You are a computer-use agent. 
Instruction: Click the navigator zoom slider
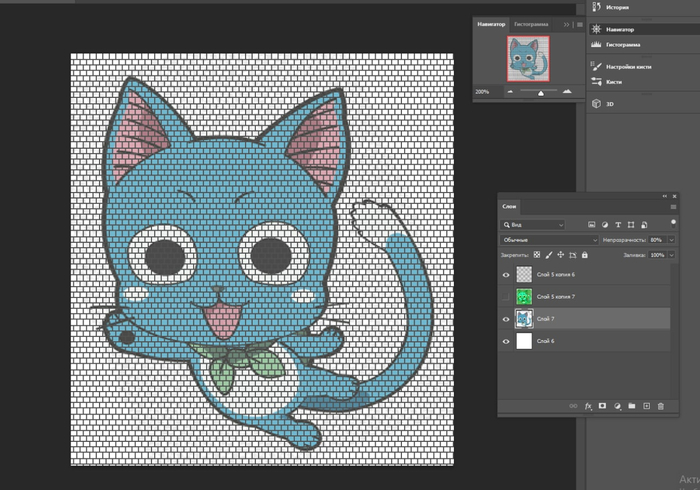pyautogui.click(x=541, y=91)
